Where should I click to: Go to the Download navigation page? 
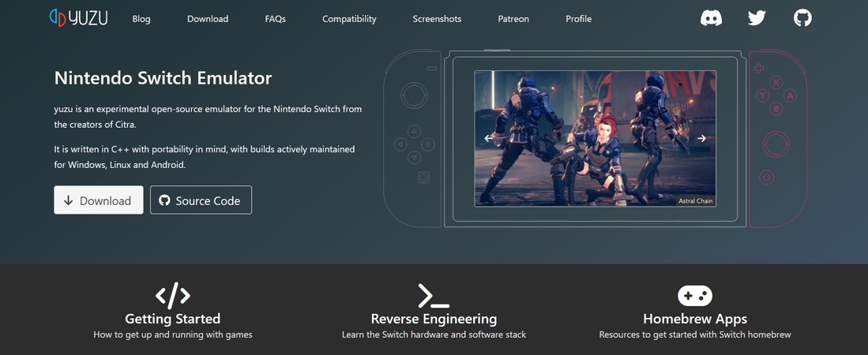click(208, 19)
